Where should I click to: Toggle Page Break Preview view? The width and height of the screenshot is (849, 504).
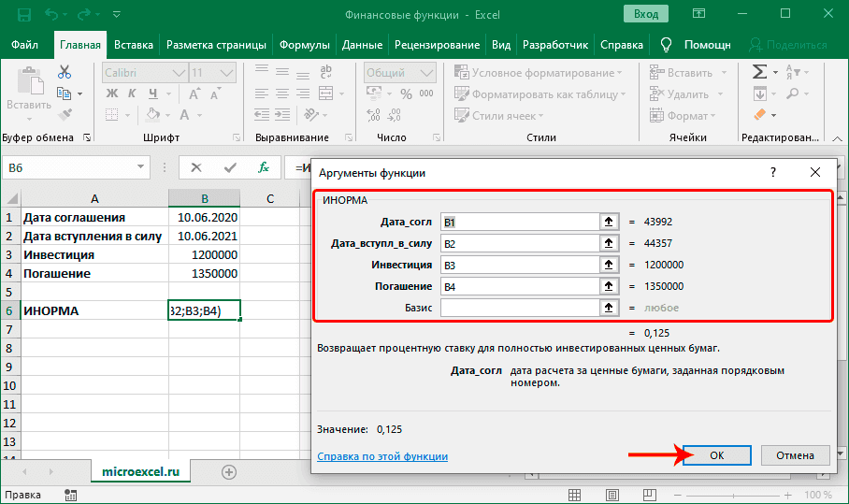[649, 495]
